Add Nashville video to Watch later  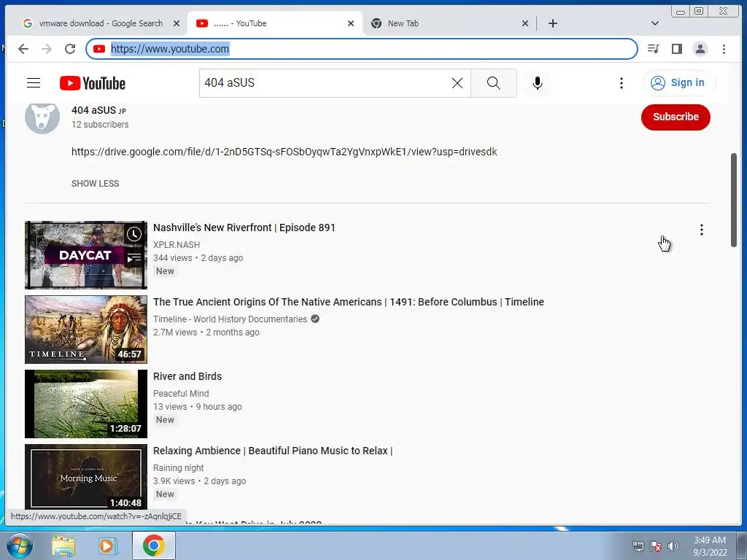(x=134, y=234)
